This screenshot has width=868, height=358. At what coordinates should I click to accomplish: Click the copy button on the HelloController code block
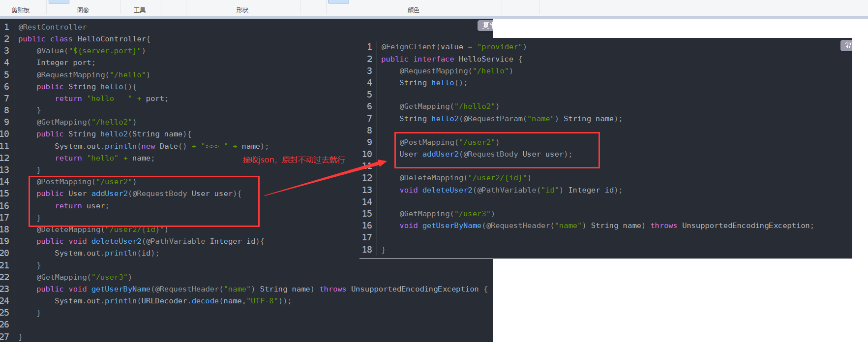tap(485, 25)
